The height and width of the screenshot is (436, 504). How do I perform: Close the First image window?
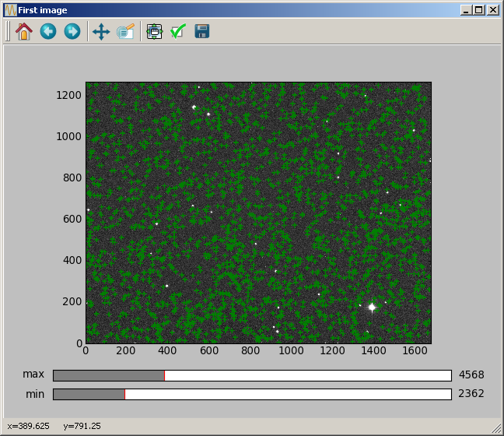coord(493,10)
